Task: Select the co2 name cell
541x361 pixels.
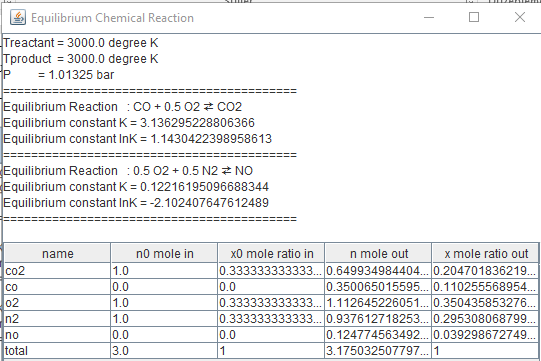Action: pos(57,271)
